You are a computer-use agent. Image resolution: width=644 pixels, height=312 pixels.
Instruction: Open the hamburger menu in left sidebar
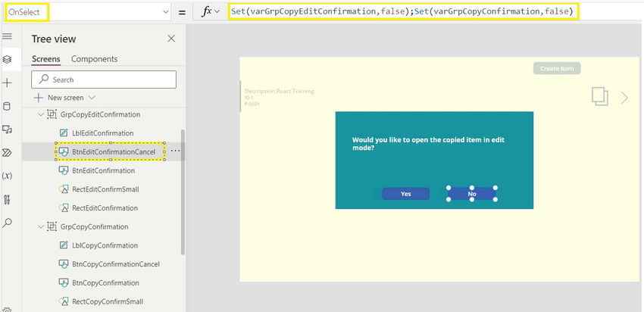8,36
